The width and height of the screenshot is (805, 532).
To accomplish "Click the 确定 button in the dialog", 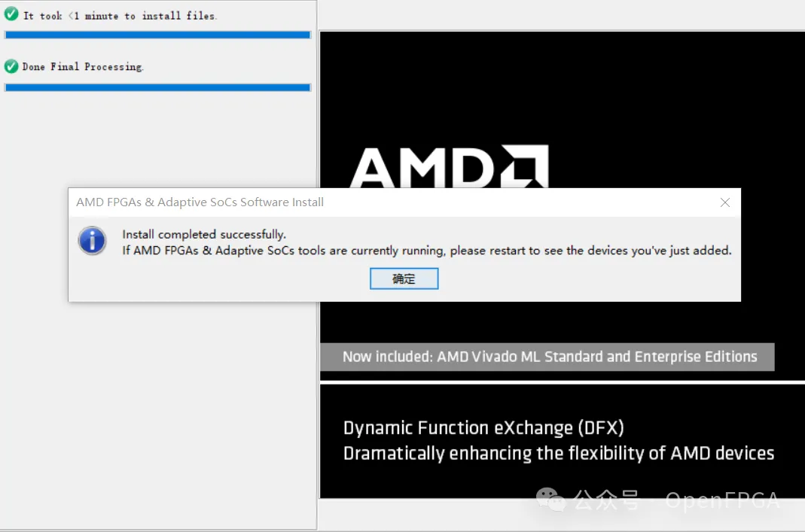I will point(404,279).
